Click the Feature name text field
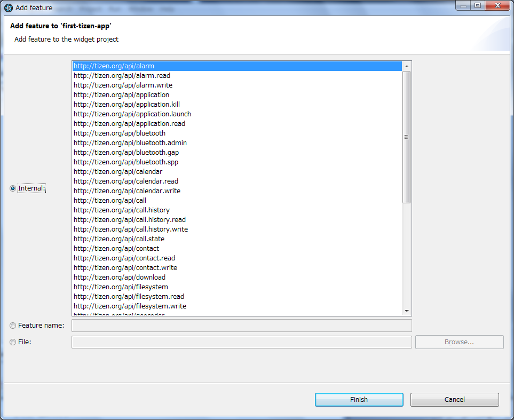The height and width of the screenshot is (420, 514). [242, 326]
